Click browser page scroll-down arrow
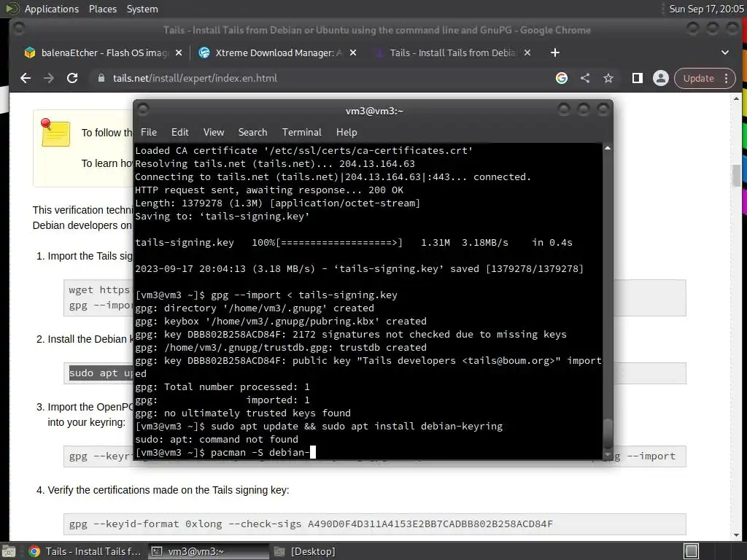The width and height of the screenshot is (747, 560). pos(737,534)
